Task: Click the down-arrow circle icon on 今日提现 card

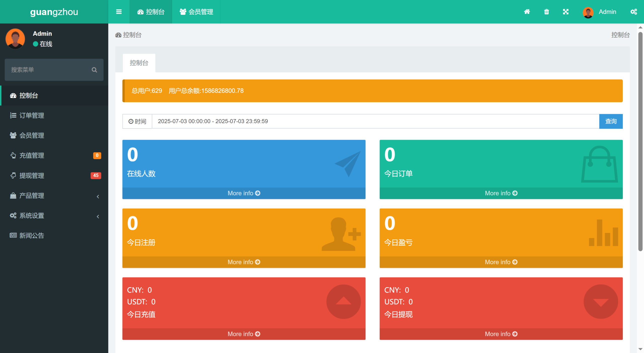Action: coord(601,301)
